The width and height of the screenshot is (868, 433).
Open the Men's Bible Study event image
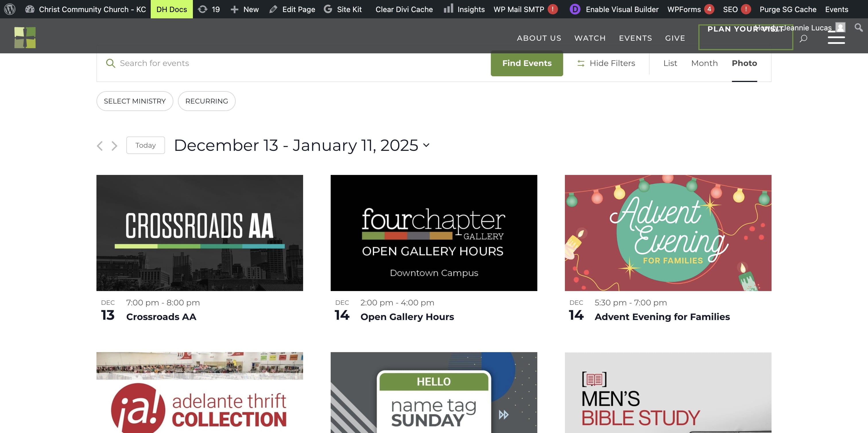coord(668,393)
